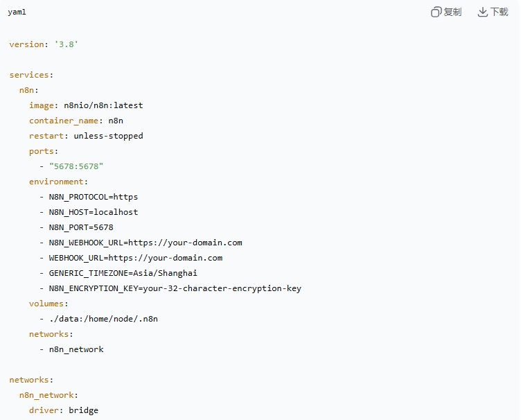Click the indented networks: key under n8n service
The height and width of the screenshot is (420, 521).
(51, 335)
